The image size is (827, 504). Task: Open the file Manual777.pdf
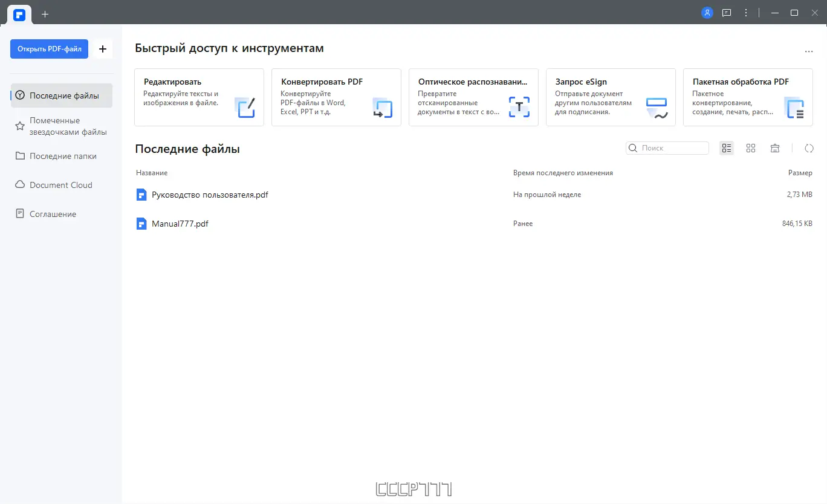[180, 224]
